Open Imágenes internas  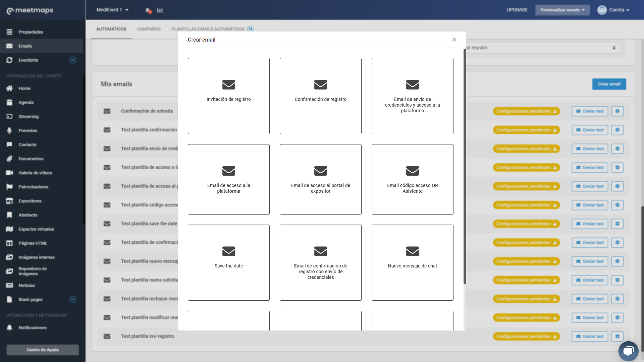click(42, 257)
